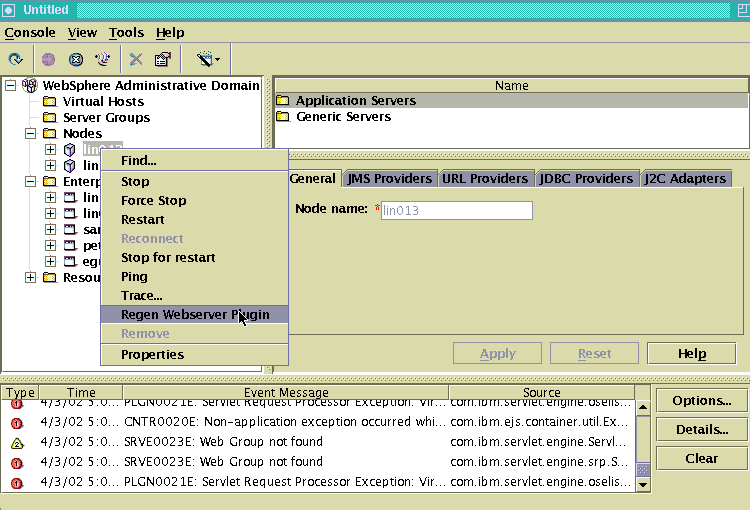The height and width of the screenshot is (510, 750).
Task: Open the View menu
Action: click(x=82, y=33)
